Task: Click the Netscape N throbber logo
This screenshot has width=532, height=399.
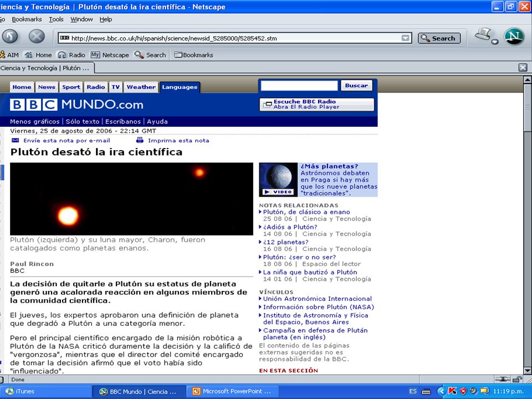Action: click(514, 37)
